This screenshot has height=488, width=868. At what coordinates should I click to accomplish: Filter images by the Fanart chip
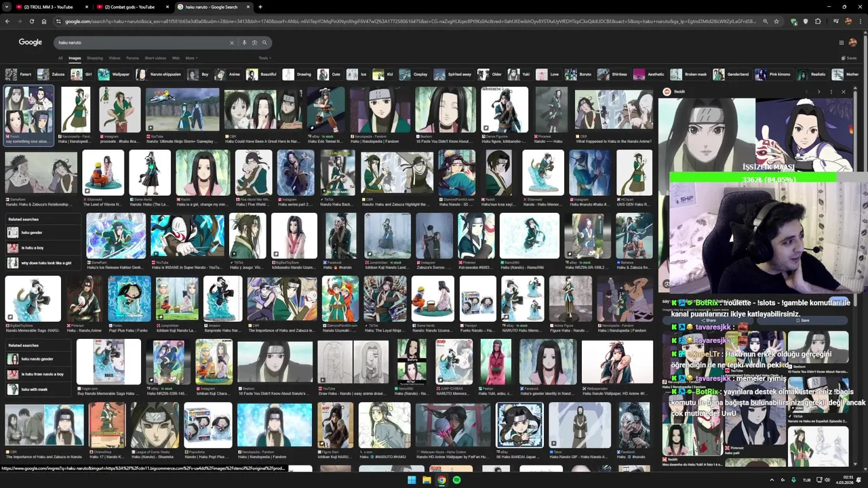(x=19, y=74)
